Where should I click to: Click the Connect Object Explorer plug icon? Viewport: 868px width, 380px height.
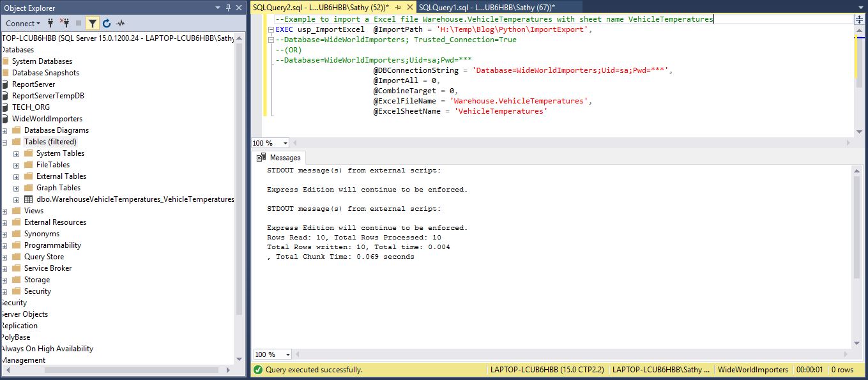pos(50,23)
